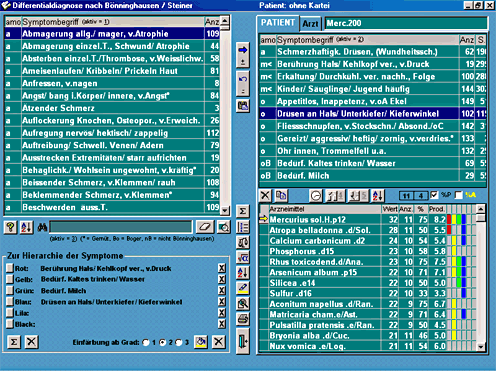496x372 pixels.
Task: Click the numbered list icon in the middle column
Action: [x=243, y=227]
